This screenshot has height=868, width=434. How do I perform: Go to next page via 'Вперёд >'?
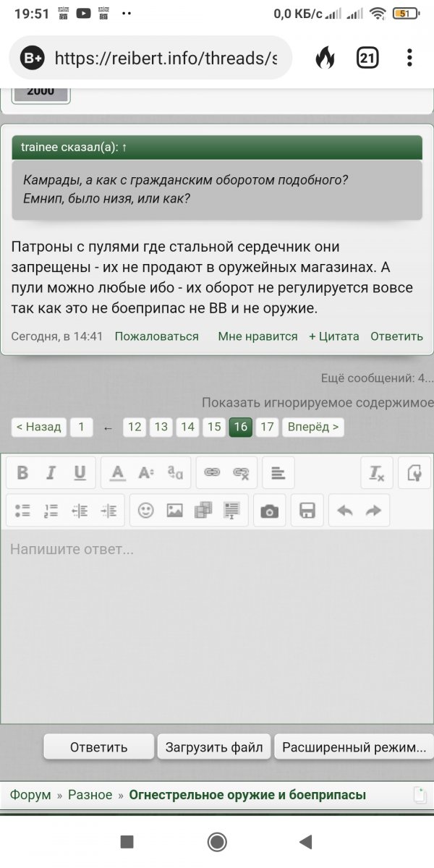click(313, 427)
